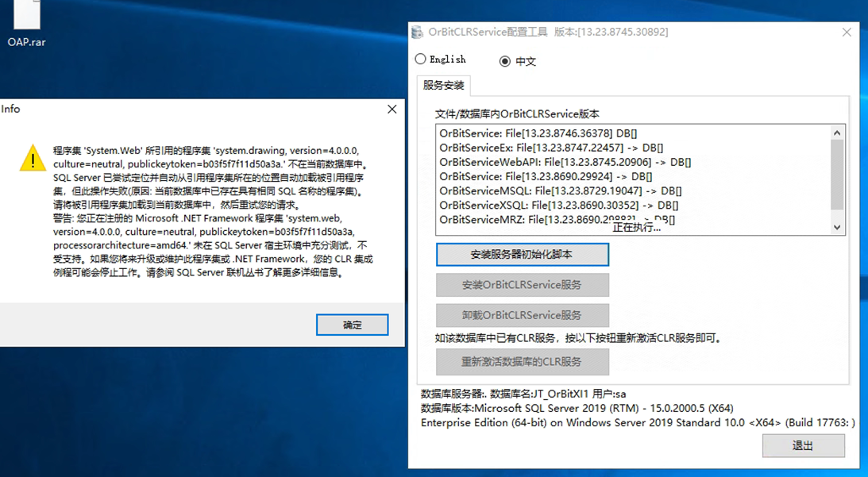Screen dimensions: 868x477
Task: Close the OrBitCLRService config tool window
Action: pos(847,32)
